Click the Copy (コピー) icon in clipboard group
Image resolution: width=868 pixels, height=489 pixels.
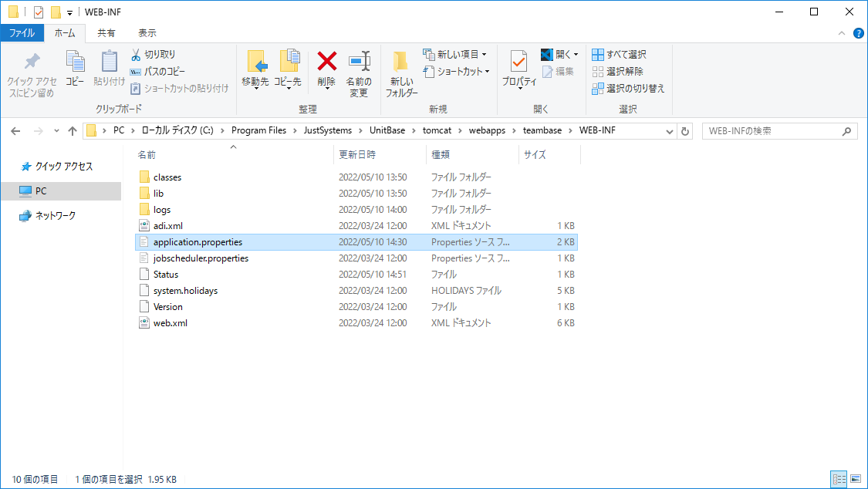[75, 62]
